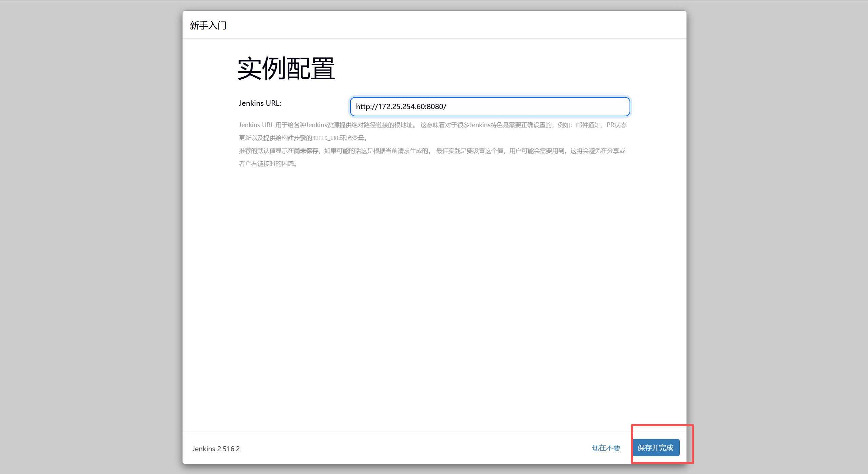This screenshot has height=474, width=868.
Task: Click the 实例配置 heading
Action: tap(286, 68)
